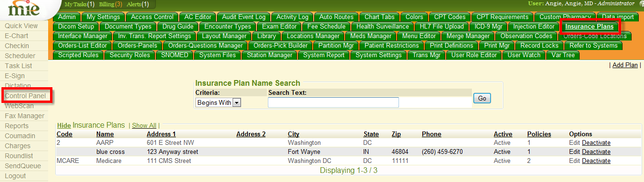
Task: Sort by Address 2 column
Action: coord(251,134)
